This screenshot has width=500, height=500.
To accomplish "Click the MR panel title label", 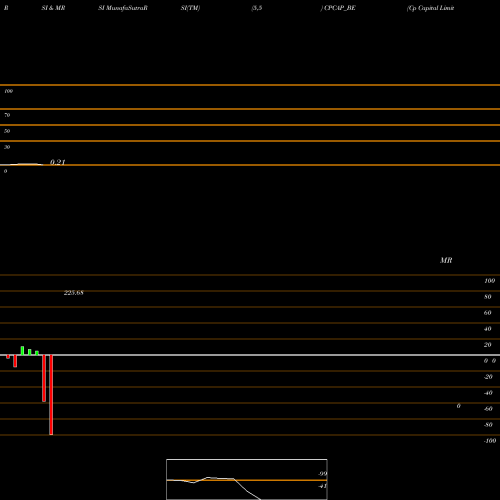I will (x=446, y=260).
